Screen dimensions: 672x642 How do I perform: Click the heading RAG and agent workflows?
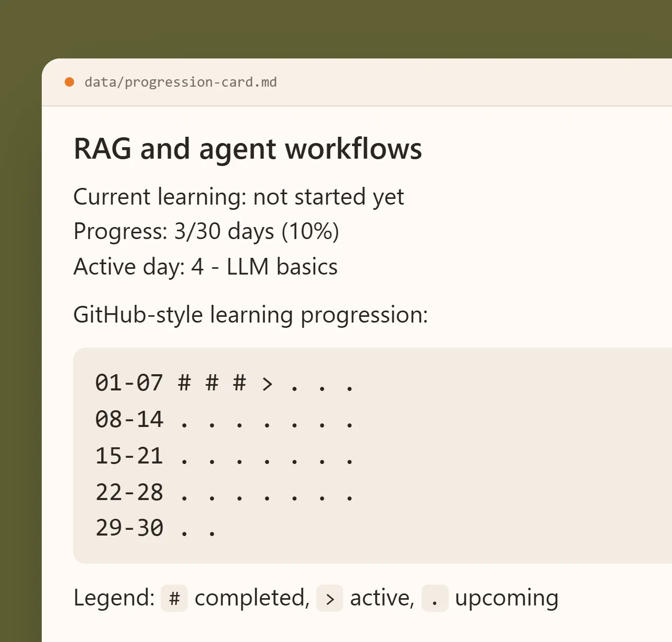point(248,149)
